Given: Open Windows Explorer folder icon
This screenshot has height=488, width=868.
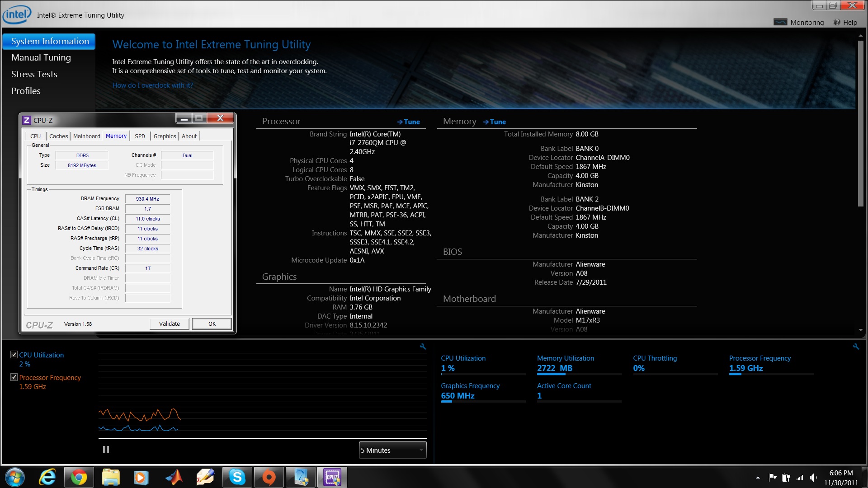Looking at the screenshot, I should pos(110,477).
